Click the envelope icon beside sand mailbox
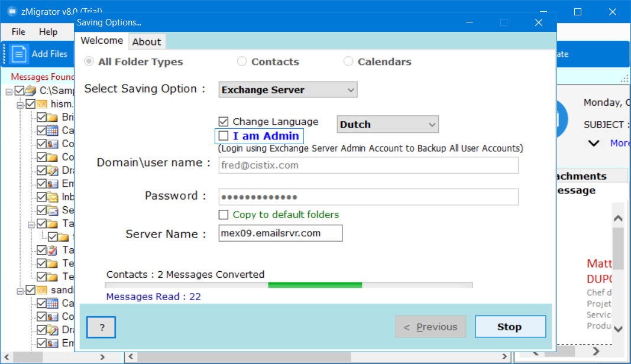The width and height of the screenshot is (631, 364). (41, 290)
